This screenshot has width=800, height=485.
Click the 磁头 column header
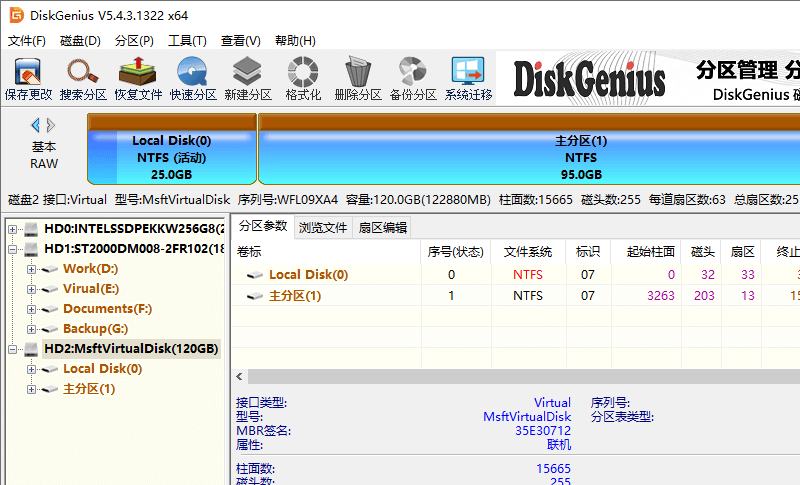[702, 251]
